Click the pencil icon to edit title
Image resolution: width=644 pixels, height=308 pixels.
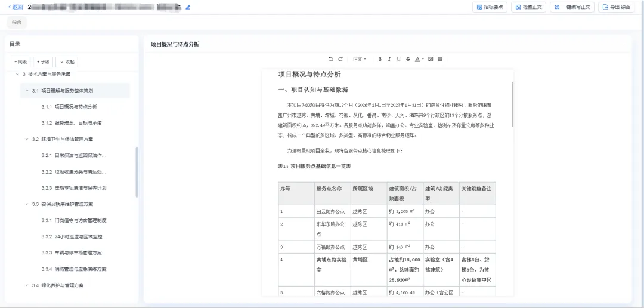188,7
